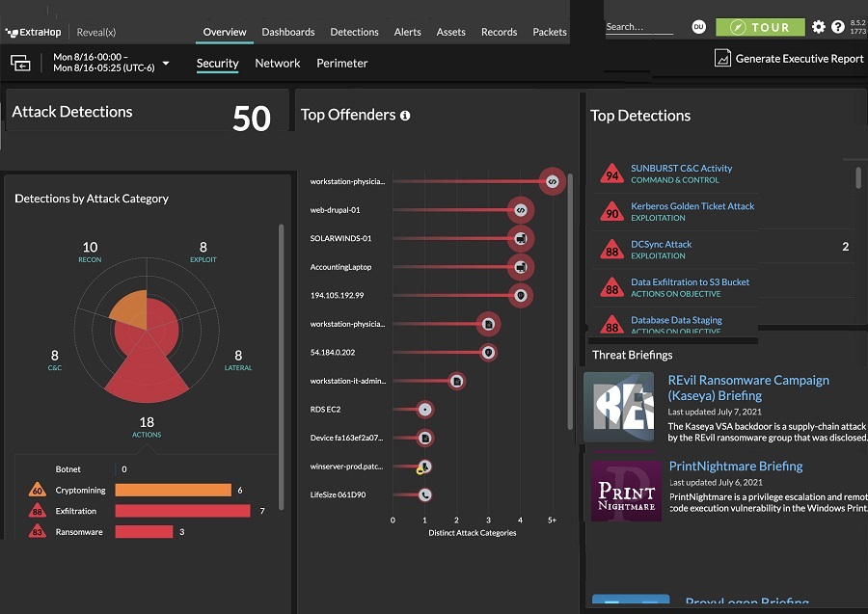868x614 pixels.
Task: Click the red Ransomware bar
Action: 144,531
